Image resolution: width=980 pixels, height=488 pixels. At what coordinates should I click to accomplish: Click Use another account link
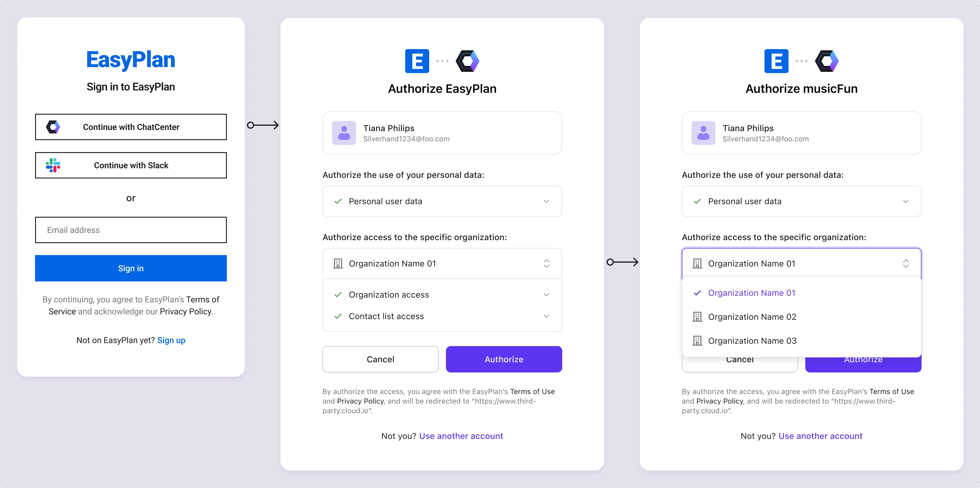click(x=821, y=435)
